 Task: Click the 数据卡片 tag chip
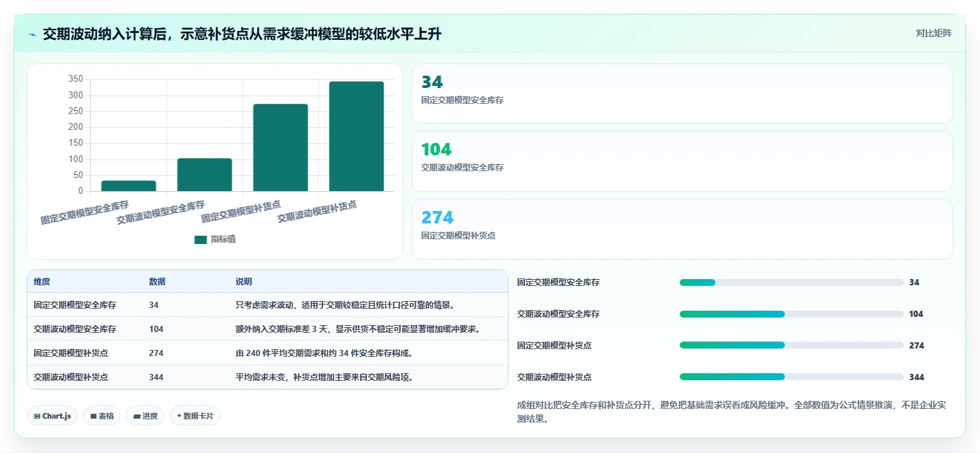195,416
